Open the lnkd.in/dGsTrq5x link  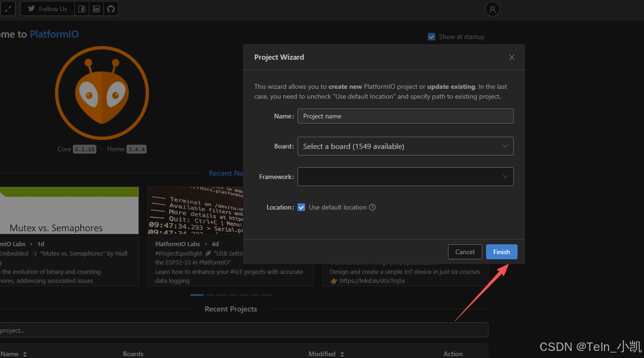pyautogui.click(x=372, y=280)
